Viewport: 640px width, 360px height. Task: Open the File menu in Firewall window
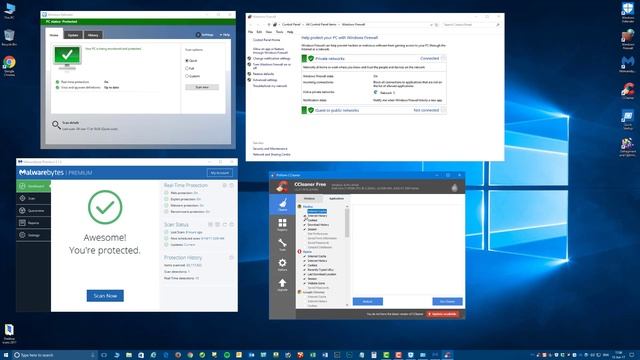pos(251,32)
